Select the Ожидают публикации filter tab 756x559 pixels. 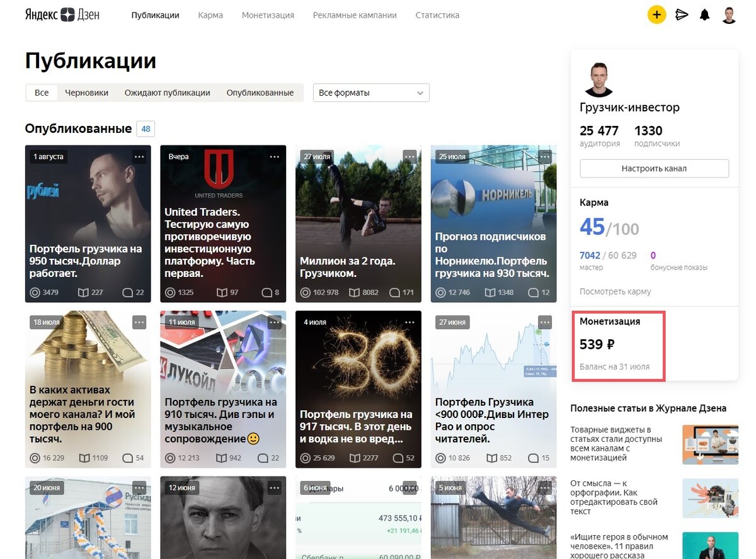click(x=167, y=93)
